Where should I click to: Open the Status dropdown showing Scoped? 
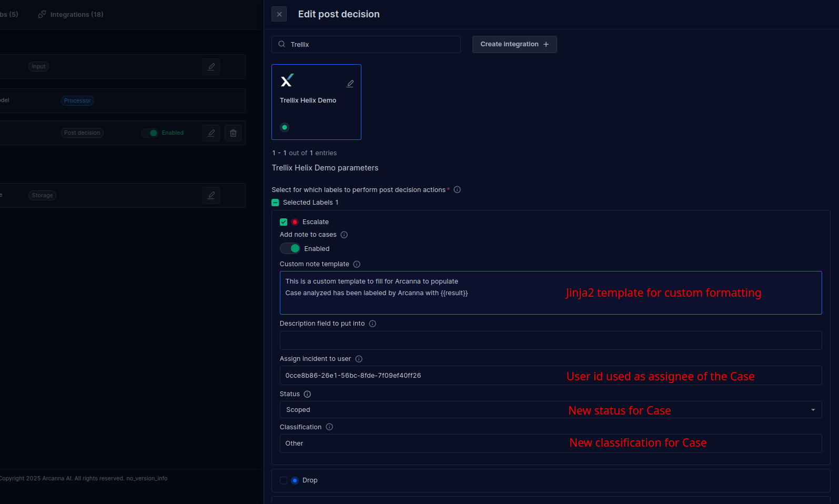[x=551, y=410]
